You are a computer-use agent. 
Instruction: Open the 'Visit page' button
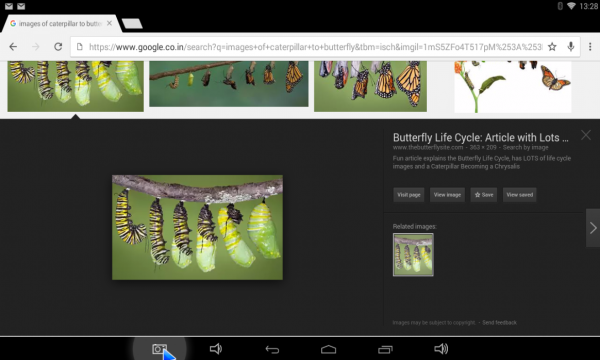409,195
